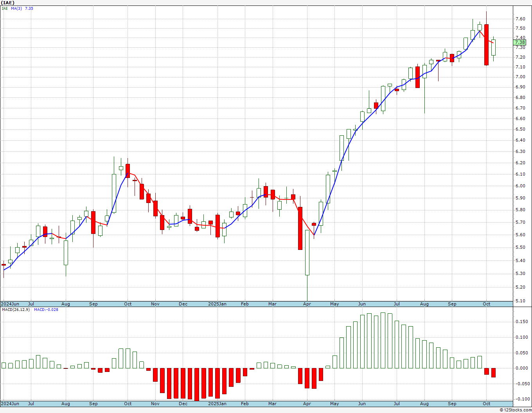Select the 0.100 MACD axis label
The width and height of the screenshot is (532, 413).
pos(521,337)
